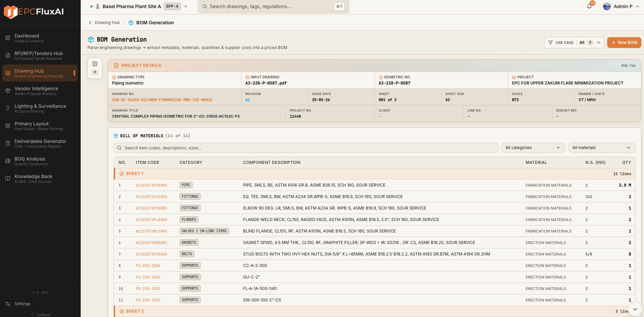The image size is (644, 317).
Task: Open the site selector dropdown chevron
Action: [186, 6]
